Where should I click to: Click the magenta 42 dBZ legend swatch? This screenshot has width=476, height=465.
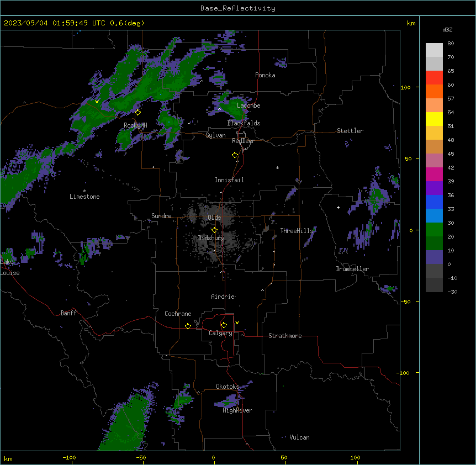click(x=434, y=174)
